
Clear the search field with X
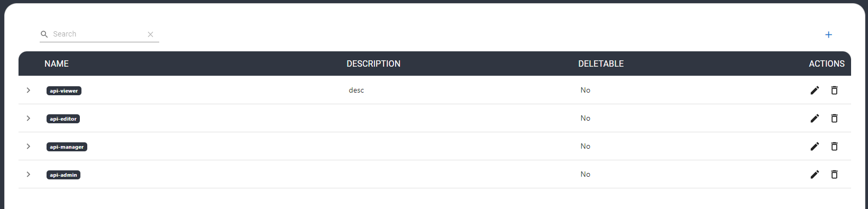click(150, 34)
